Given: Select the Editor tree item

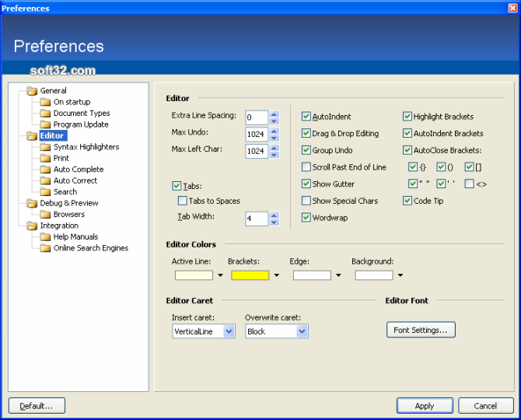Looking at the screenshot, I should (52, 135).
